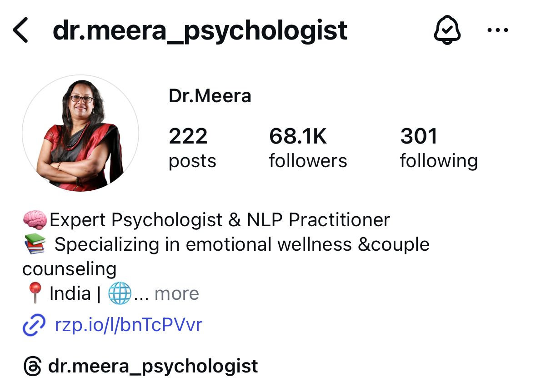
Task: Open the three-dot more options menu
Action: pos(498,30)
